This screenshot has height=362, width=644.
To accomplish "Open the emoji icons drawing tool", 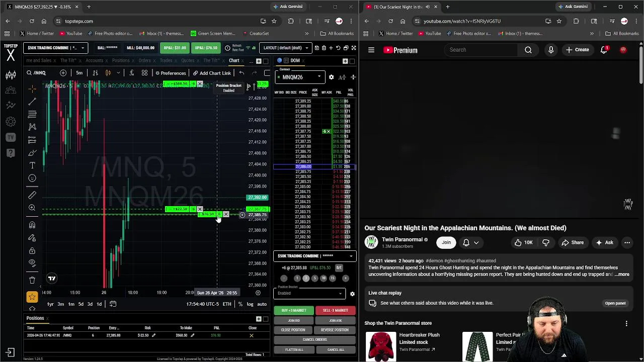I will [32, 178].
